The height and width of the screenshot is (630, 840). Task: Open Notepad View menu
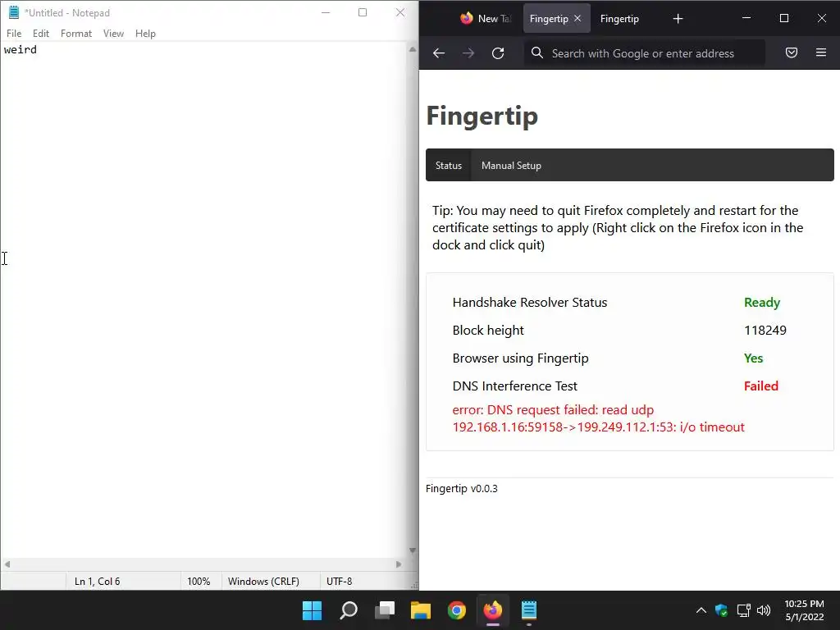click(x=113, y=33)
